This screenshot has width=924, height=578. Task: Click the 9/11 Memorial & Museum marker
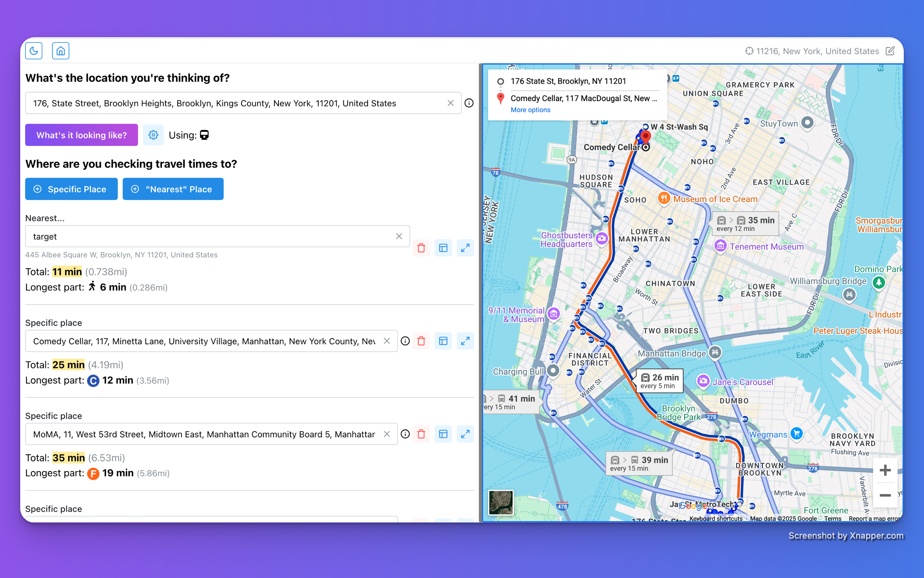[x=554, y=314]
